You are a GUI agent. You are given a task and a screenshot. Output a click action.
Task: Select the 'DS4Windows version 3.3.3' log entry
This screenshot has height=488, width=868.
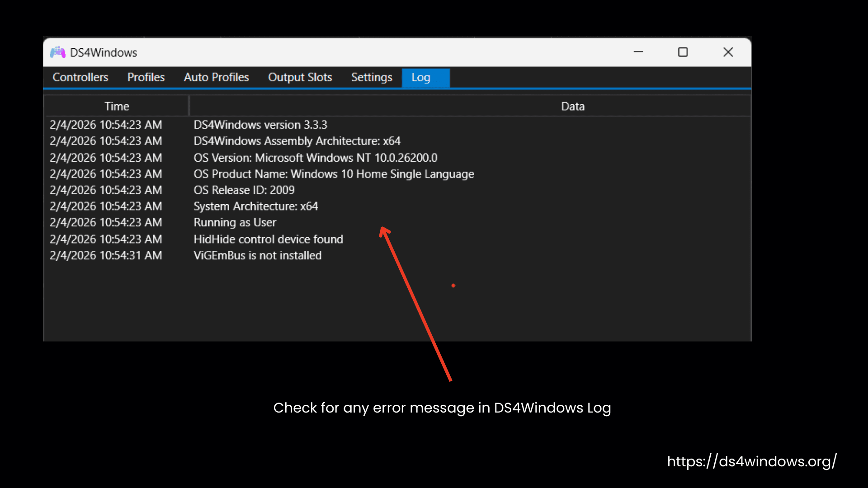click(398, 125)
